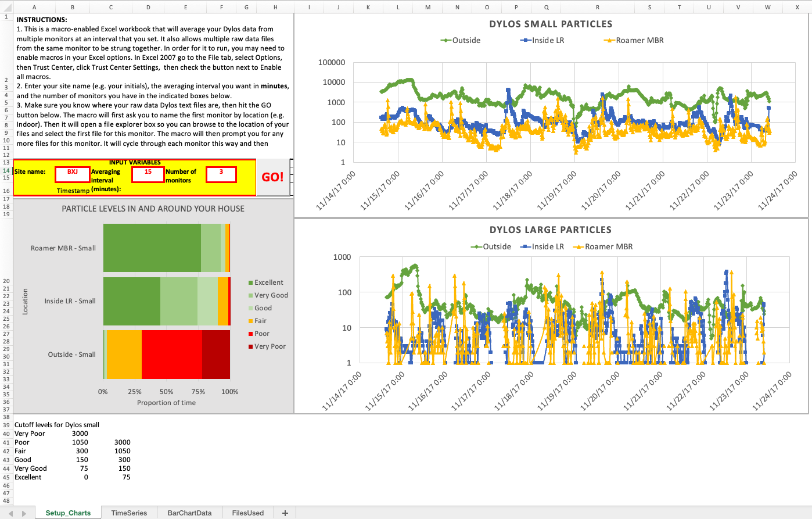The image size is (812, 519).
Task: Select the INSTRUCTIONS heading cell
Action: 42,20
